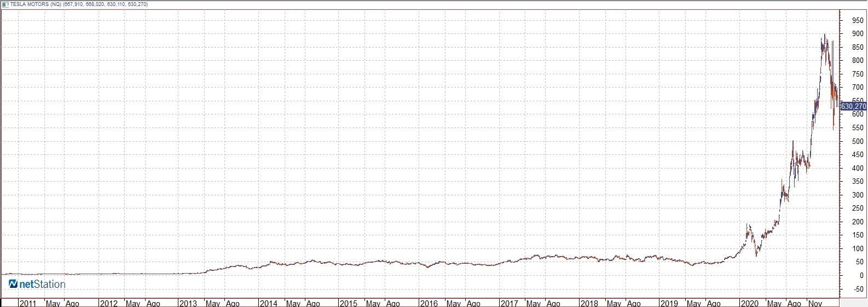Viewport: 868px width, 307px height.
Task: Click the 550 price axis label
Action: click(x=859, y=128)
